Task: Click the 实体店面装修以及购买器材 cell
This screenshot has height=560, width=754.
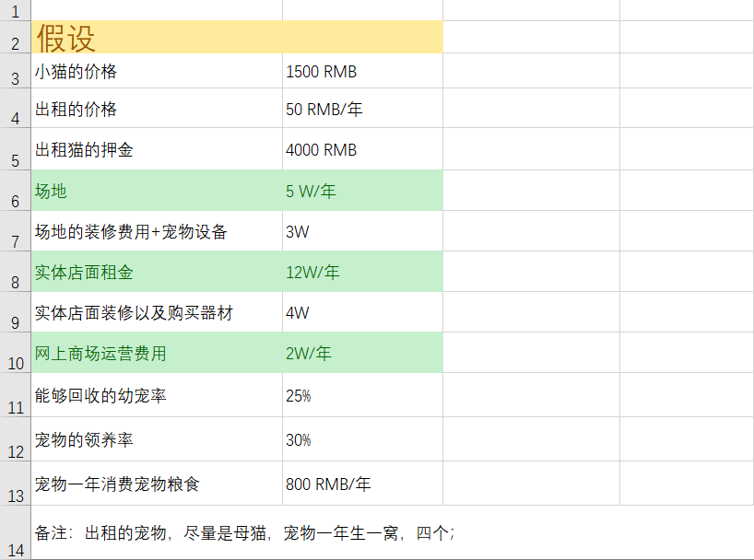Action: [134, 313]
